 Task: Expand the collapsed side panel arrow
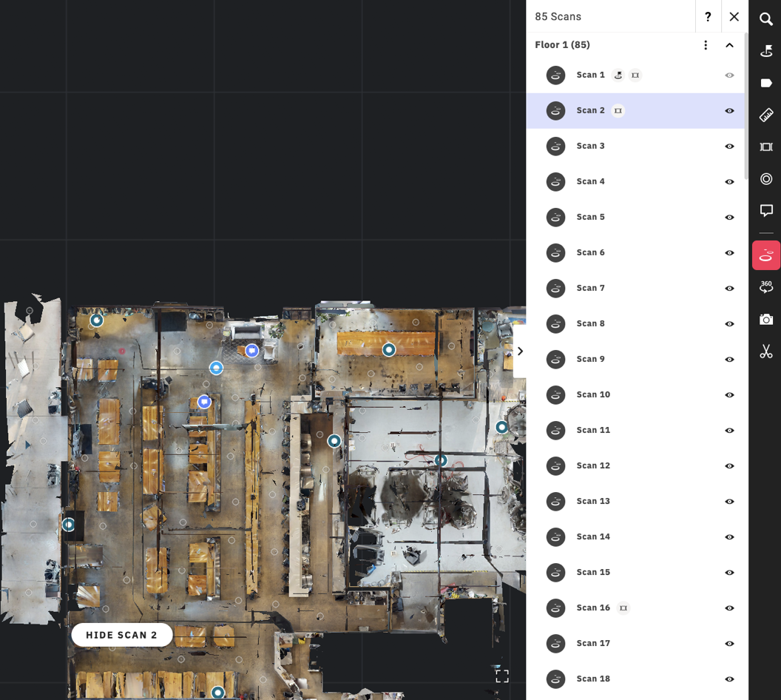520,351
